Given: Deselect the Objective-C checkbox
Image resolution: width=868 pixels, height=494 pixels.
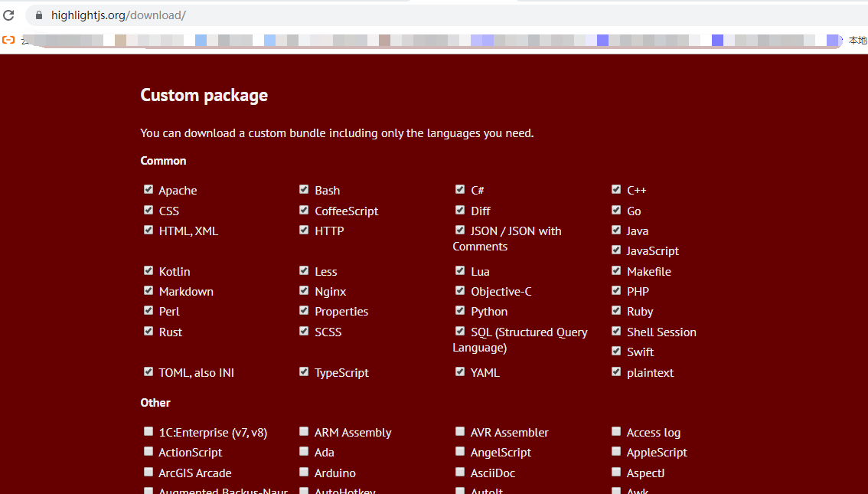Looking at the screenshot, I should [460, 290].
